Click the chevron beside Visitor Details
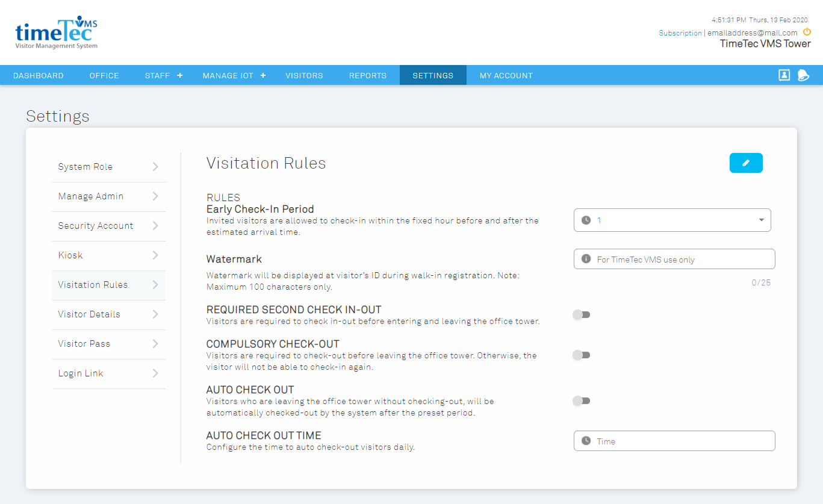The height and width of the screenshot is (504, 823). [x=155, y=314]
